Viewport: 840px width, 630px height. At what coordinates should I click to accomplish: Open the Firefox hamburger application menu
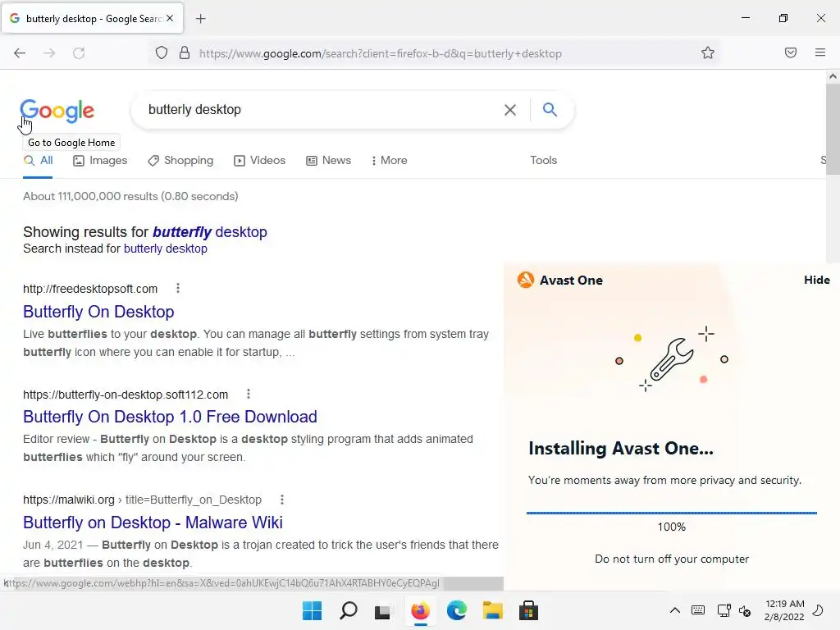(820, 52)
